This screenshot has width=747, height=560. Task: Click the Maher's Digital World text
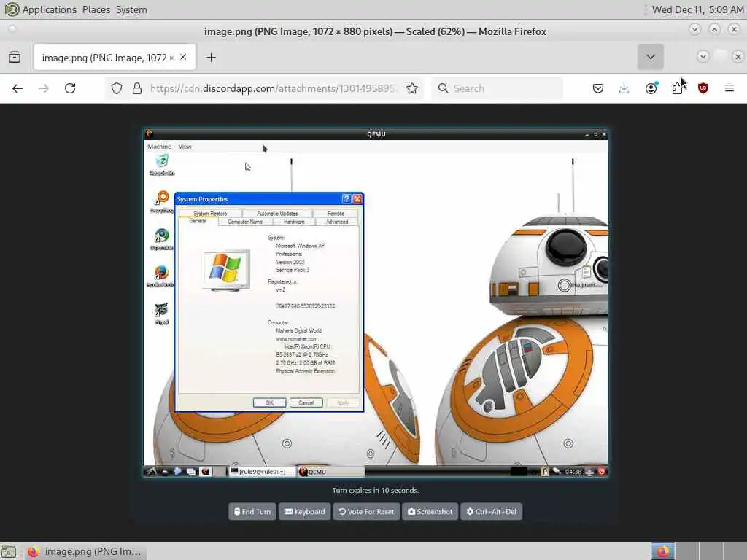coord(298,330)
